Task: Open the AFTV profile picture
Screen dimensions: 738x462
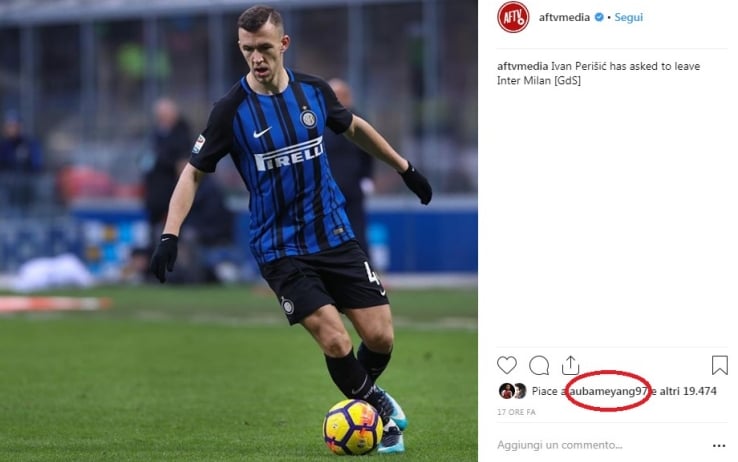Action: [513, 17]
